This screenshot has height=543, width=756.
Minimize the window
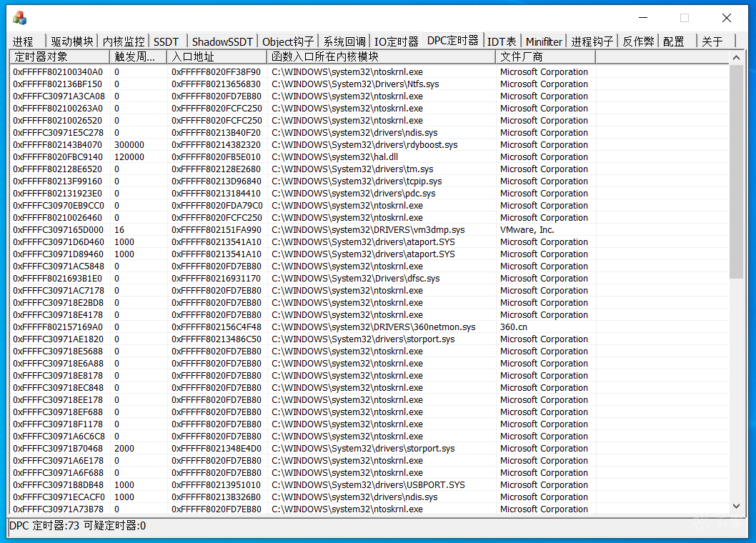642,18
